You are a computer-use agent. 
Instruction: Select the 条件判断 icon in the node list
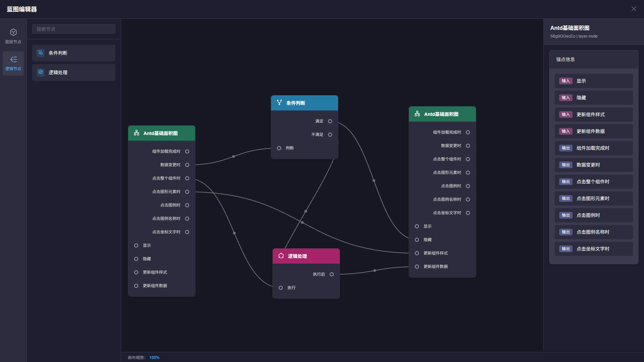coord(41,53)
